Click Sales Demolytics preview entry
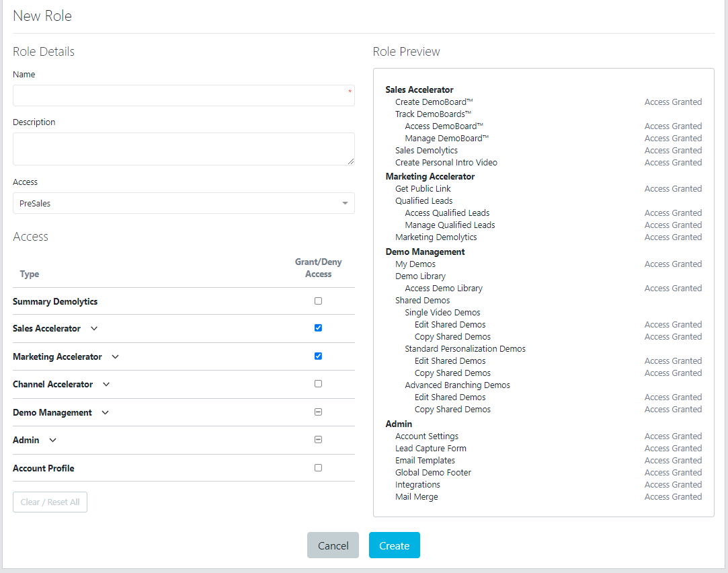 (x=426, y=151)
